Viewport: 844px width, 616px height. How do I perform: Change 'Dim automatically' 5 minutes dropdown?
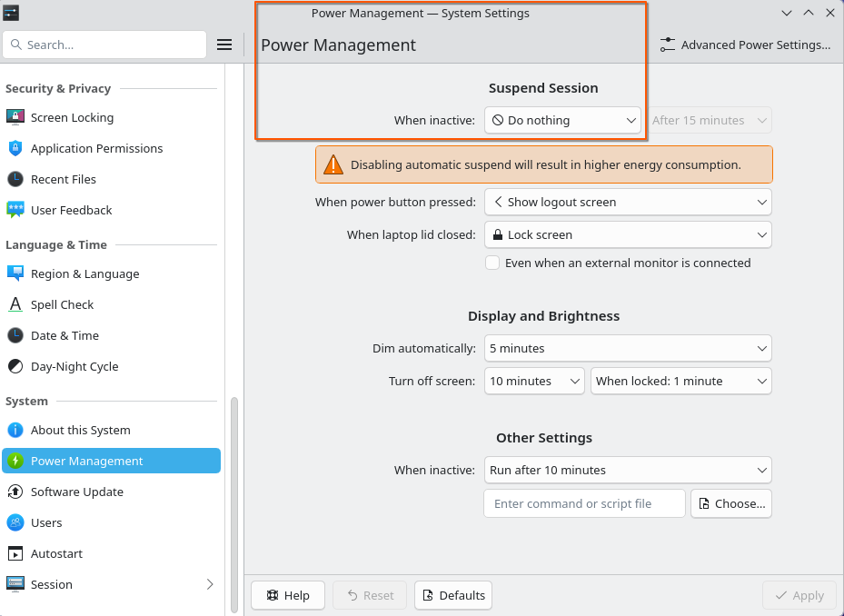pos(627,347)
